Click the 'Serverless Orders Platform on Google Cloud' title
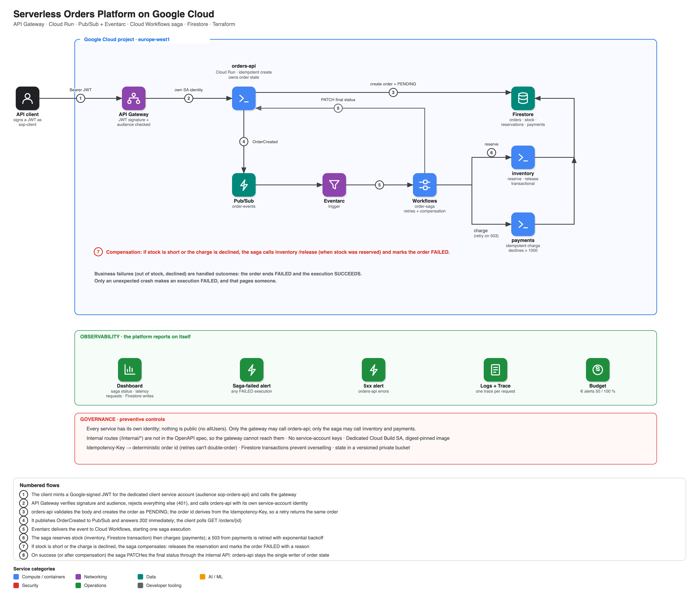 [x=113, y=14]
